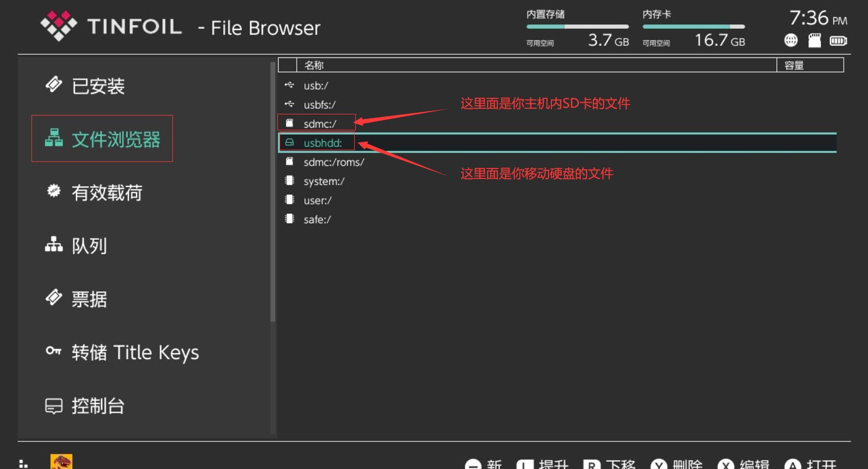
Task: Click the chip icon beside safe:/
Action: tap(290, 218)
